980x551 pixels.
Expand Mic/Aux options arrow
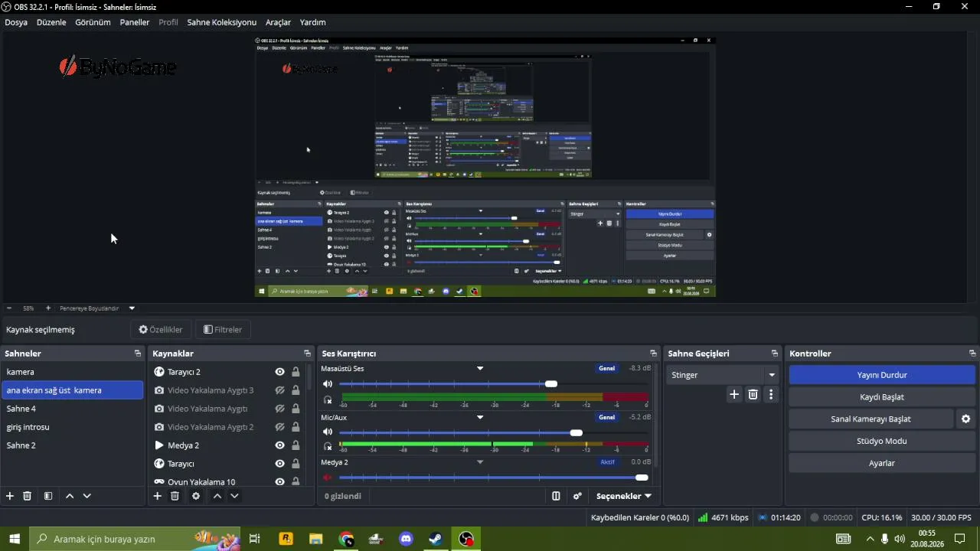480,417
